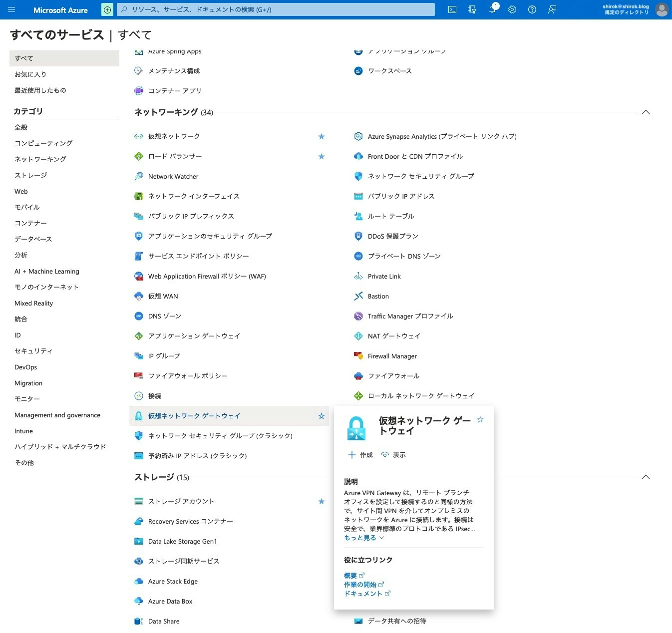
Task: Click the 仮想ネットワーク service icon
Action: (139, 136)
